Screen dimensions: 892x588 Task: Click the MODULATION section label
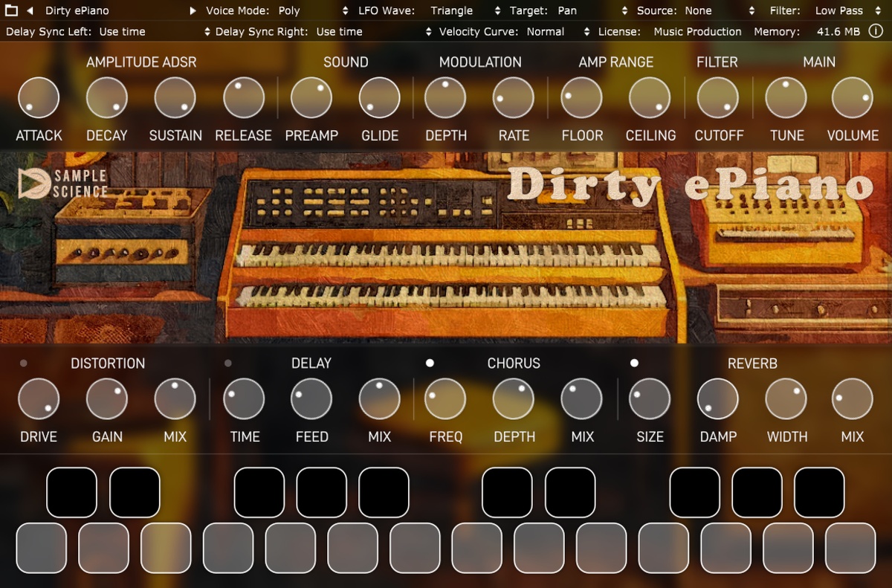(480, 62)
